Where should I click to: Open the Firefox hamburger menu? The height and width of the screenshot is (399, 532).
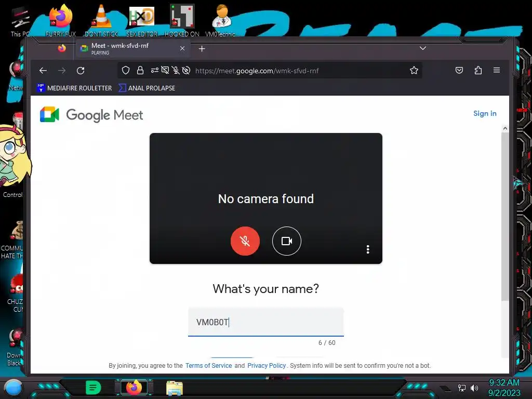click(x=497, y=70)
